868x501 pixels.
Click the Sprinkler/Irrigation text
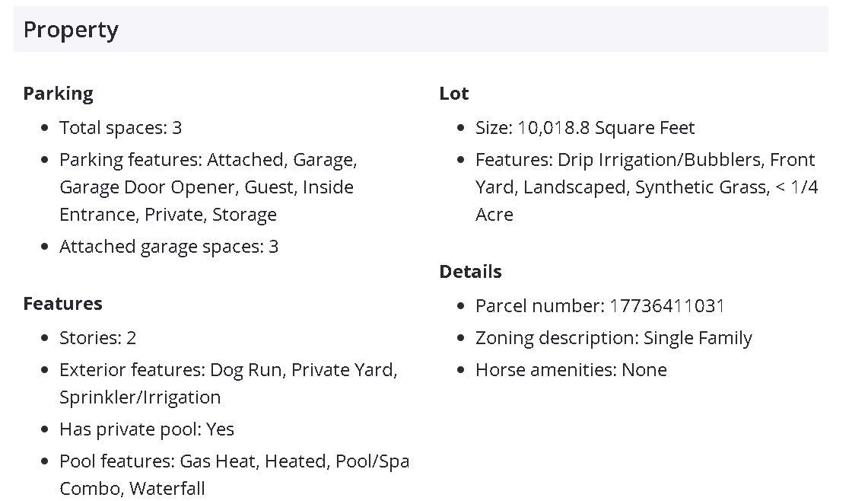pos(140,397)
